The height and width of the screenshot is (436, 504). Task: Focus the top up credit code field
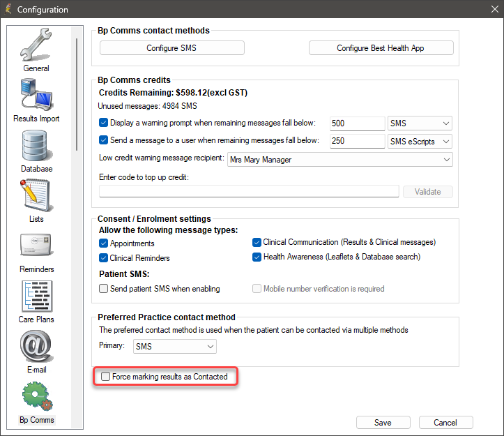click(x=249, y=191)
